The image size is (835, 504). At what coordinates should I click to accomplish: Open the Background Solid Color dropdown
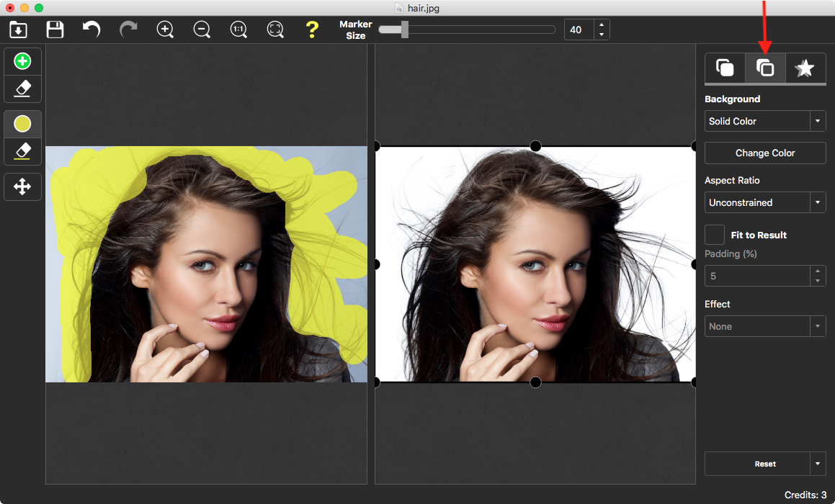pos(764,121)
